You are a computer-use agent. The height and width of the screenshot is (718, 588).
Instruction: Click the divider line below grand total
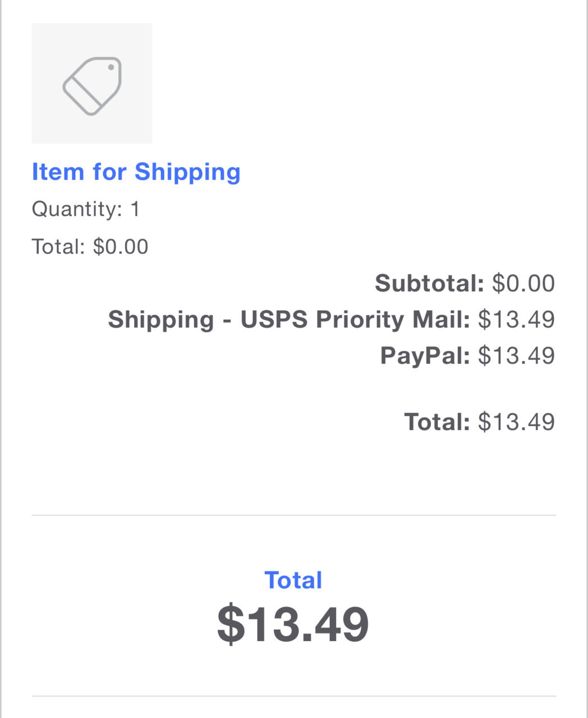294,696
